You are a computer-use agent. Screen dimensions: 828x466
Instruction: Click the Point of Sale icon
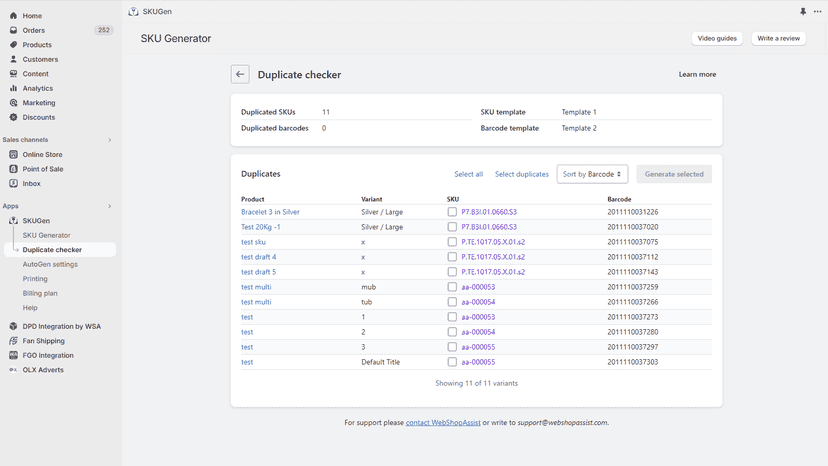tap(13, 169)
